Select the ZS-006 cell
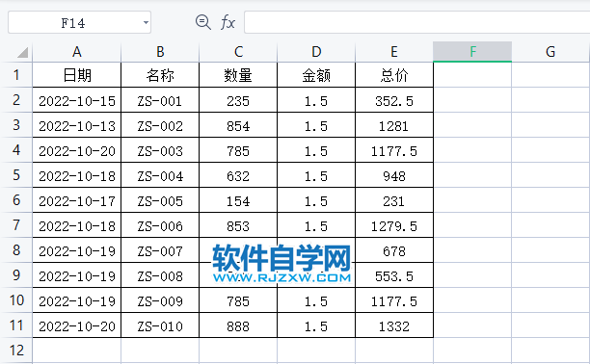 [160, 225]
